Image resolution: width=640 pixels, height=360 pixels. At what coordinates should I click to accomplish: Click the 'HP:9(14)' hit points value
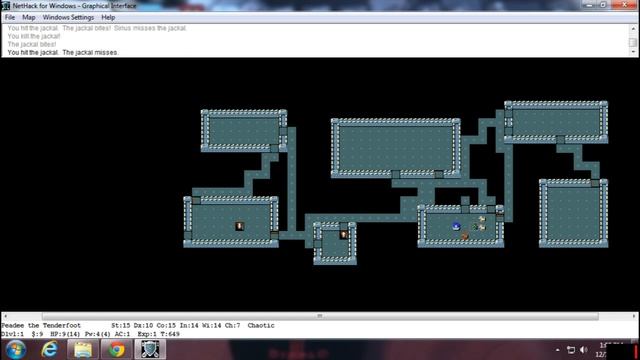pos(65,334)
